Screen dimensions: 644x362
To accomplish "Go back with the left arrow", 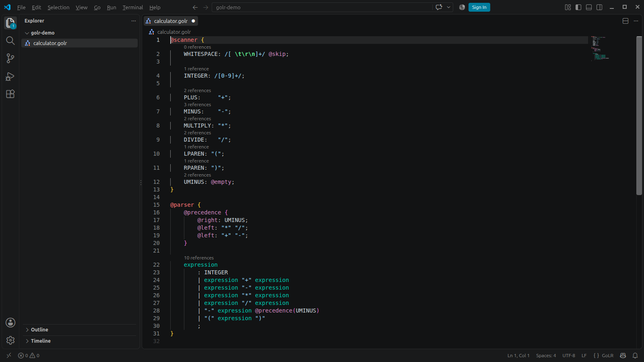I will pyautogui.click(x=195, y=7).
